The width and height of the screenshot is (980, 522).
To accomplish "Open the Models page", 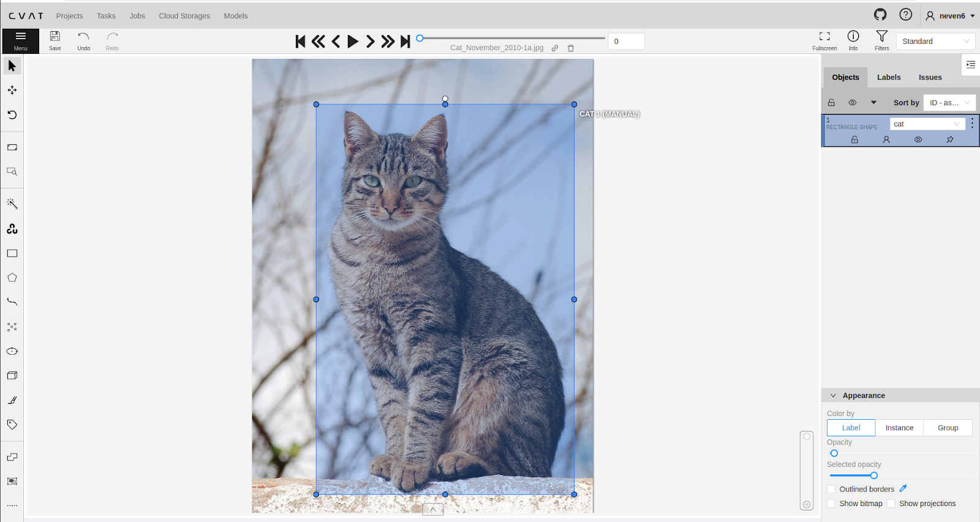I will point(236,16).
